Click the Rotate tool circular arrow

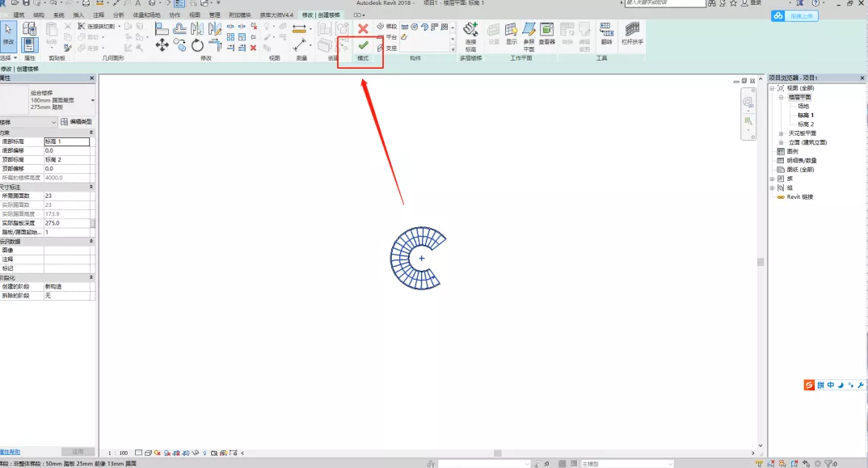197,45
